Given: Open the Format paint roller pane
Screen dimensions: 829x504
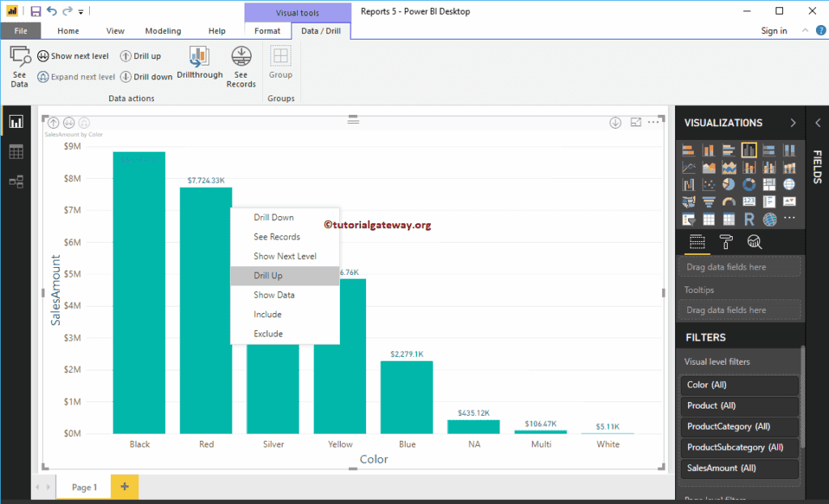Looking at the screenshot, I should click(x=726, y=242).
